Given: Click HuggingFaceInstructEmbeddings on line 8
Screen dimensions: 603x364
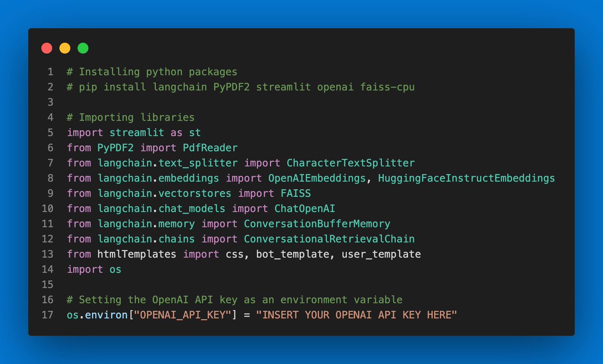Looking at the screenshot, I should point(466,178).
